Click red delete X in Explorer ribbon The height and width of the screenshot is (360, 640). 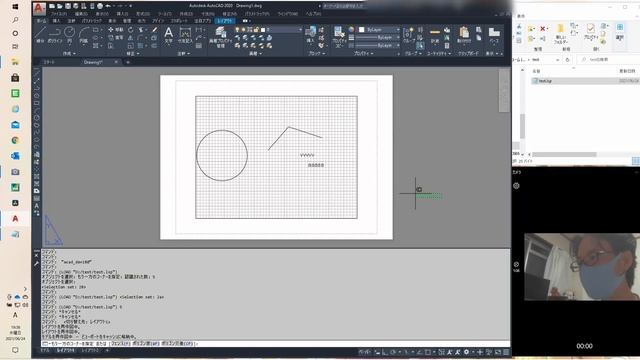543,29
